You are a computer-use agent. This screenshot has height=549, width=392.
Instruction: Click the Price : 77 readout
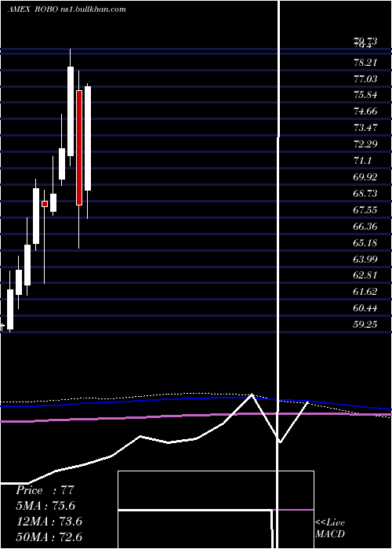(x=45, y=490)
